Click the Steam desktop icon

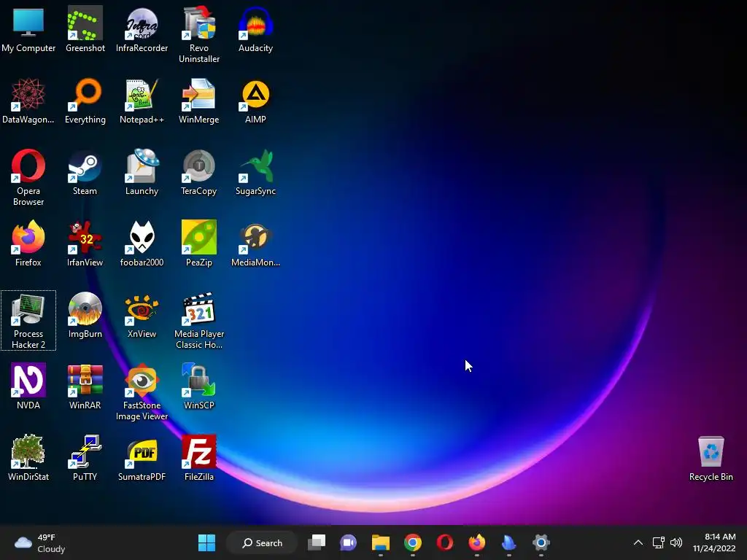85,173
